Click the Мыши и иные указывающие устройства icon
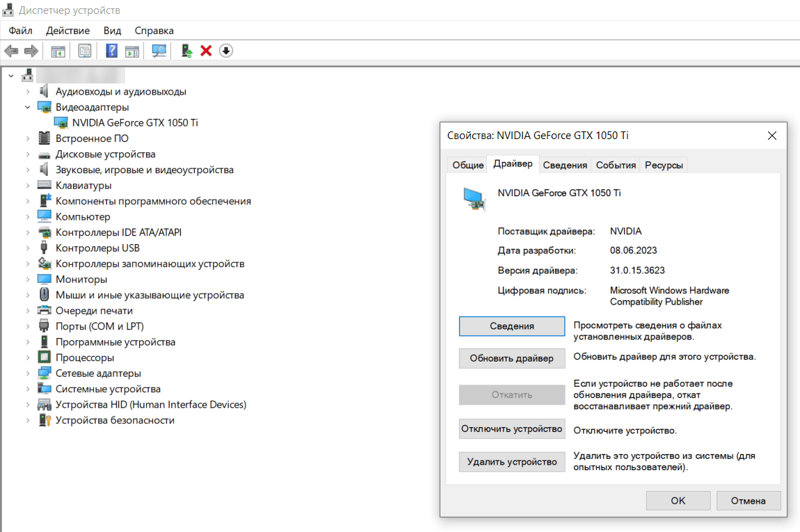 pos(45,295)
